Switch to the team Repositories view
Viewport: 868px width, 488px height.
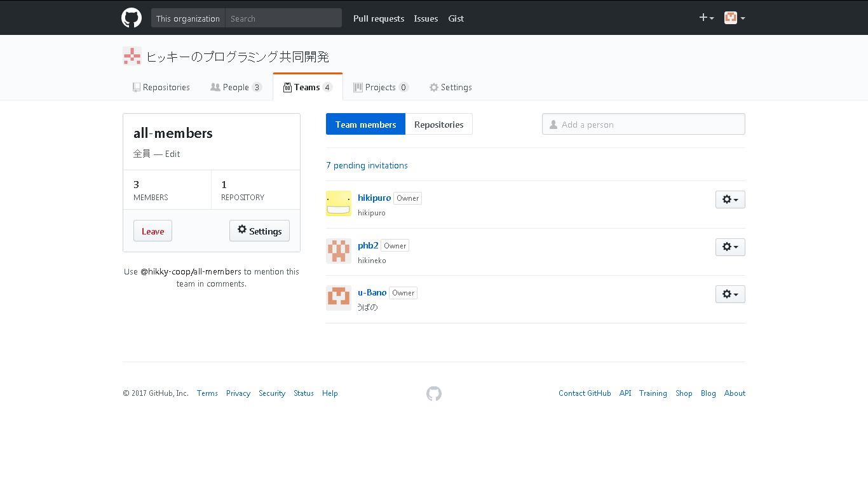tap(439, 125)
